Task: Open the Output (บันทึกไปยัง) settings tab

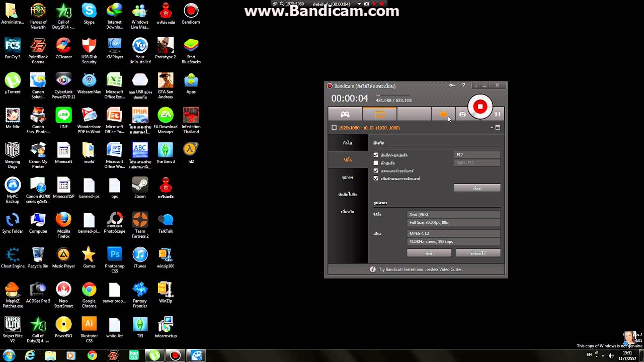Action: point(348,194)
